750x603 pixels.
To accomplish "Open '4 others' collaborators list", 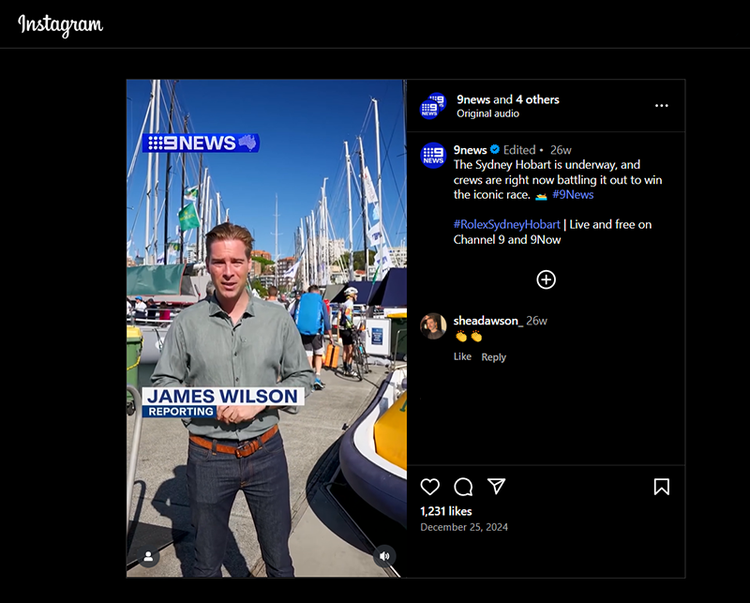I will click(x=537, y=100).
